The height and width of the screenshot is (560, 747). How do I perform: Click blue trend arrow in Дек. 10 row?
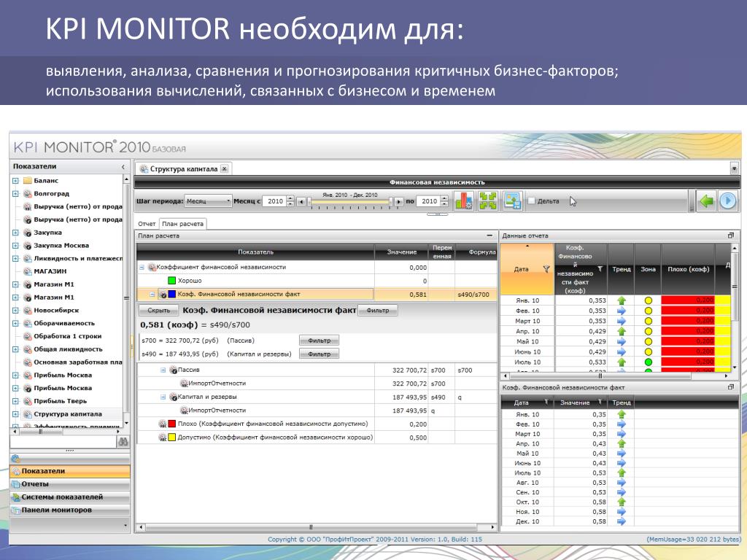622,521
